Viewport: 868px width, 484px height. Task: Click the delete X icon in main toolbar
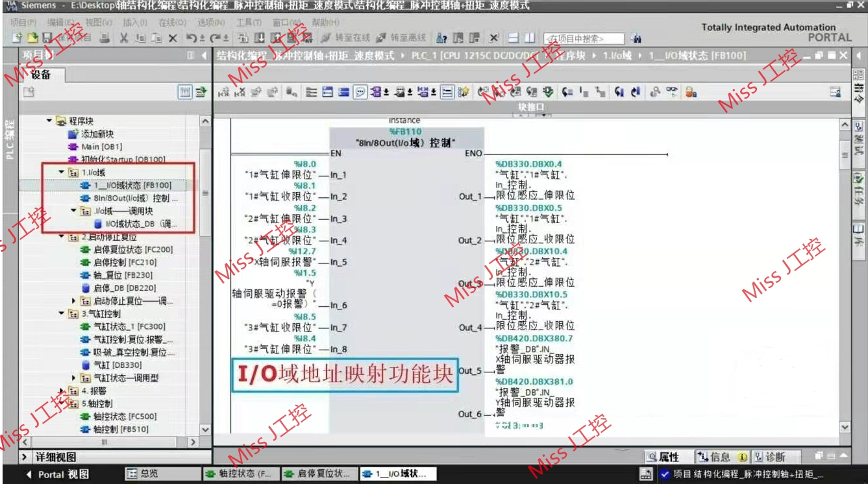coord(172,38)
